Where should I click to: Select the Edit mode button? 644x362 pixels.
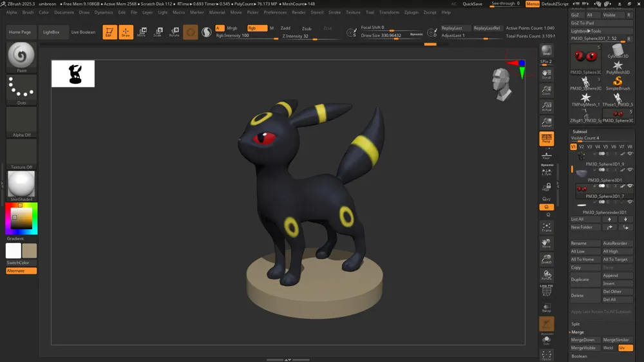109,32
